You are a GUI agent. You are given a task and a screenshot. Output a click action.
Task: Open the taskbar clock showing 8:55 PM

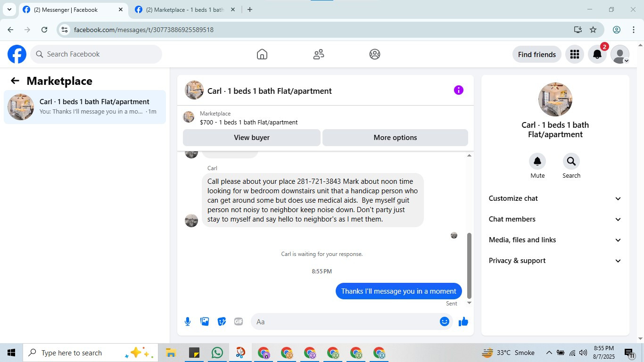point(603,353)
